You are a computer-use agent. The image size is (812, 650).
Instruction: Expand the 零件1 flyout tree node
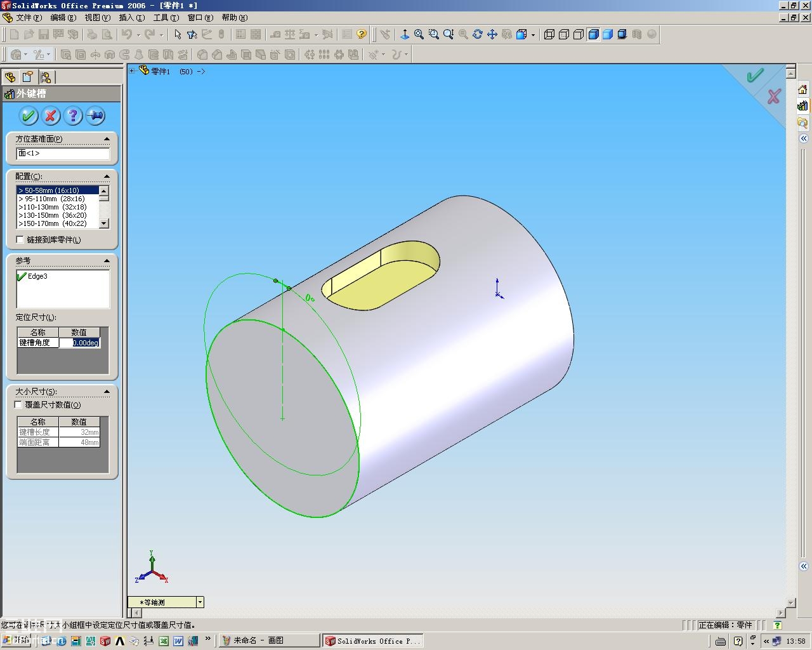click(x=132, y=71)
